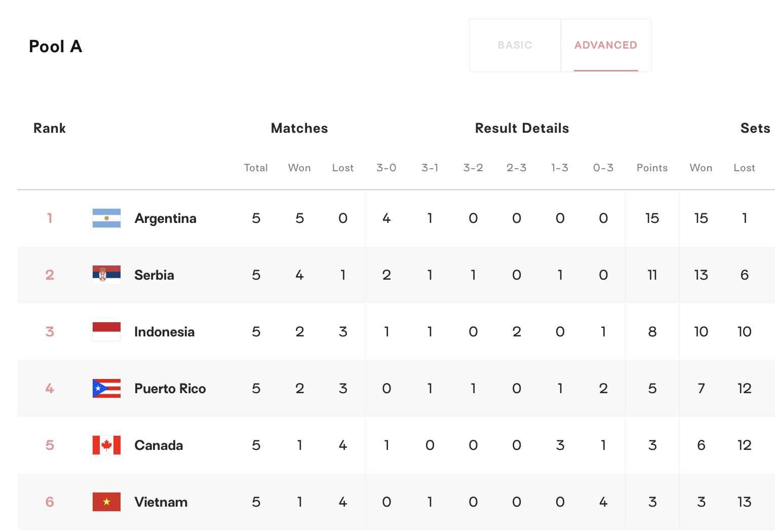This screenshot has height=532, width=775.
Task: Click the Vietnam flag icon
Action: click(106, 502)
